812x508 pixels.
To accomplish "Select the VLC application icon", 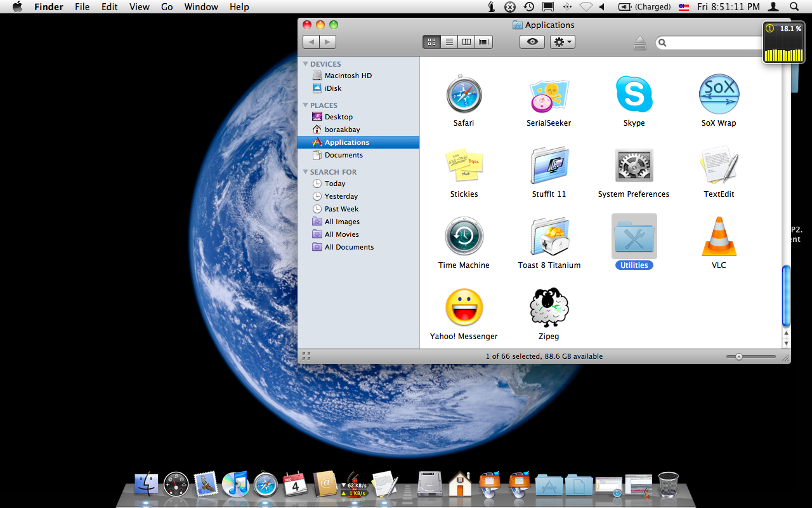I will (719, 236).
